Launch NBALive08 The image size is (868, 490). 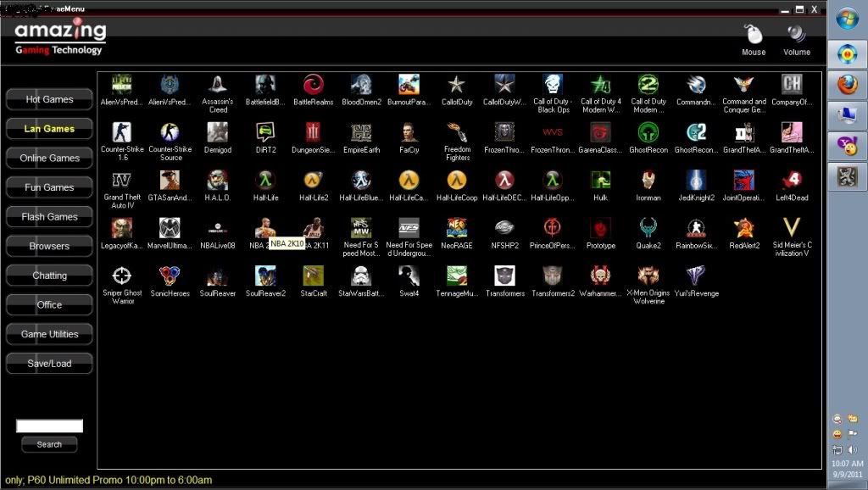218,228
